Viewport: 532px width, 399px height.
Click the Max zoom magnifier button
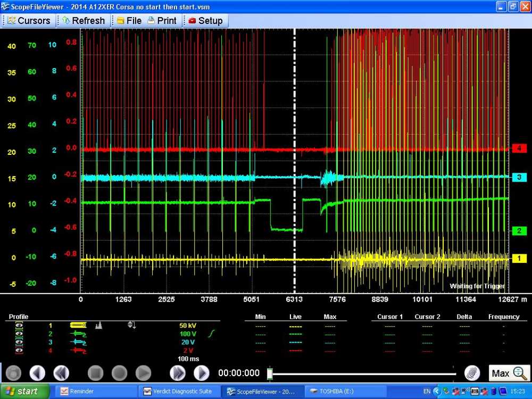coord(509,373)
